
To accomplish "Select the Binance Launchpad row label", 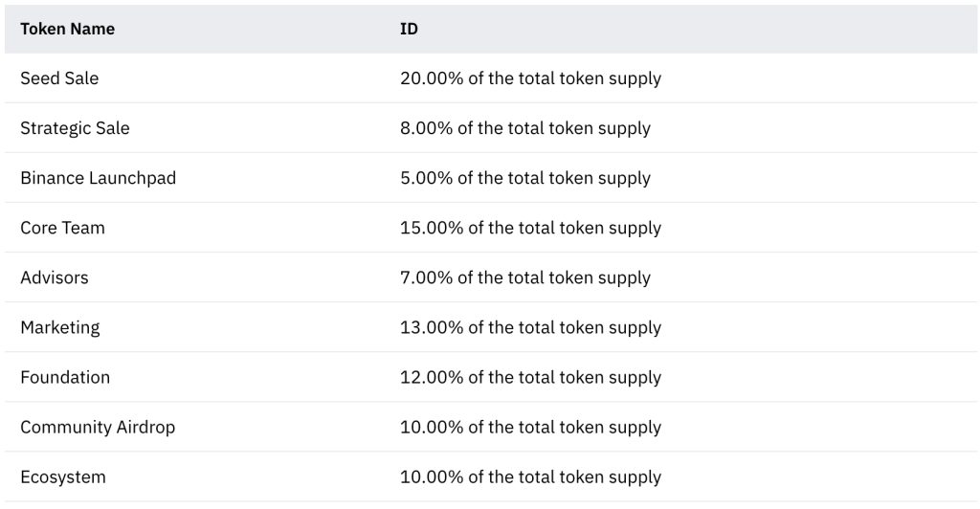I will click(99, 178).
